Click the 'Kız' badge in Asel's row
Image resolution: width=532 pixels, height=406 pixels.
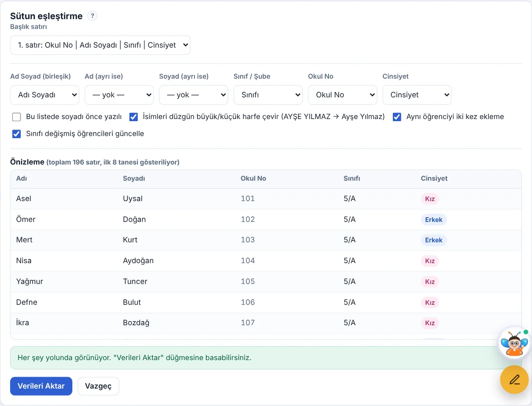pyautogui.click(x=430, y=199)
